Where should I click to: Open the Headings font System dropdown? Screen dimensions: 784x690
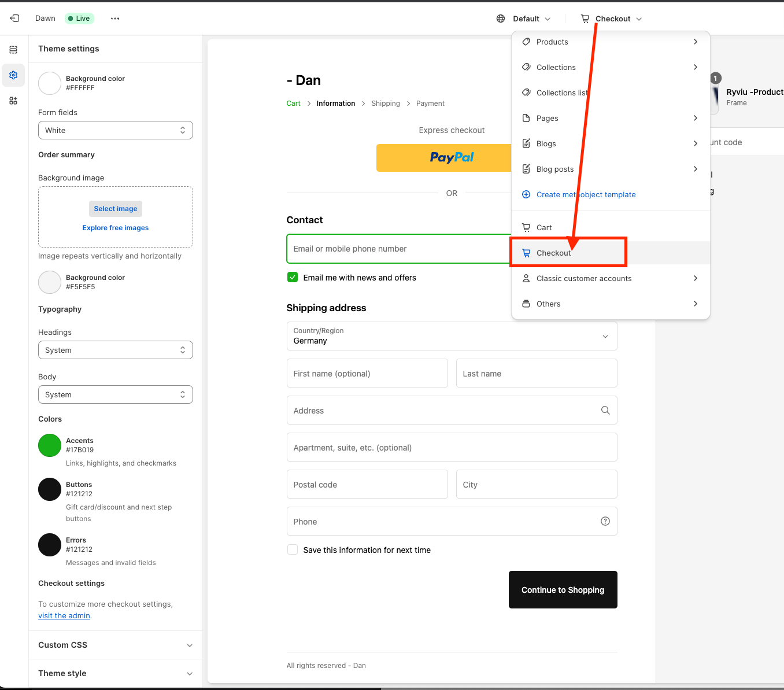tap(116, 350)
